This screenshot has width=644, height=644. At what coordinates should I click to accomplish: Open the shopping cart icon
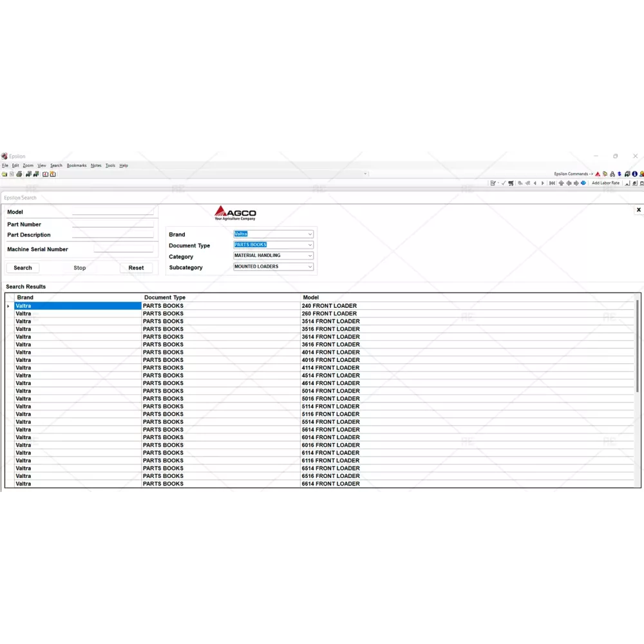pos(511,183)
